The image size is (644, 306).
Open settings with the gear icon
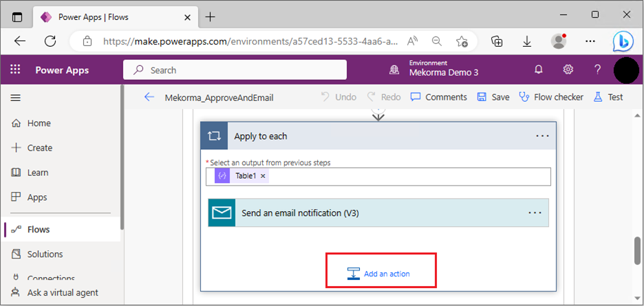[568, 69]
